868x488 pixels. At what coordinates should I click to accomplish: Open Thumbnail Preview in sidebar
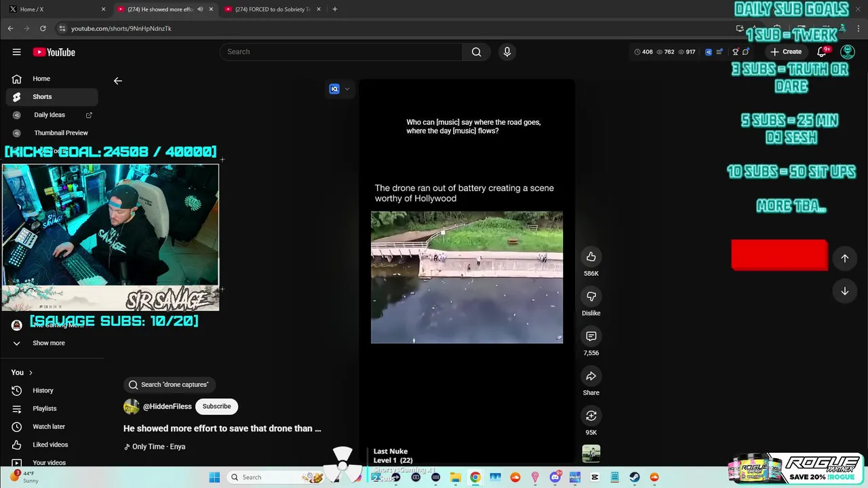tap(52, 133)
